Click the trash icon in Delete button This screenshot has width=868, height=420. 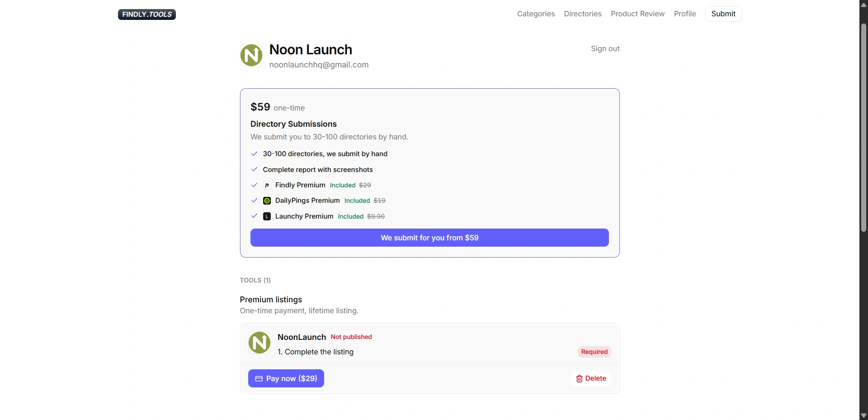pos(580,379)
